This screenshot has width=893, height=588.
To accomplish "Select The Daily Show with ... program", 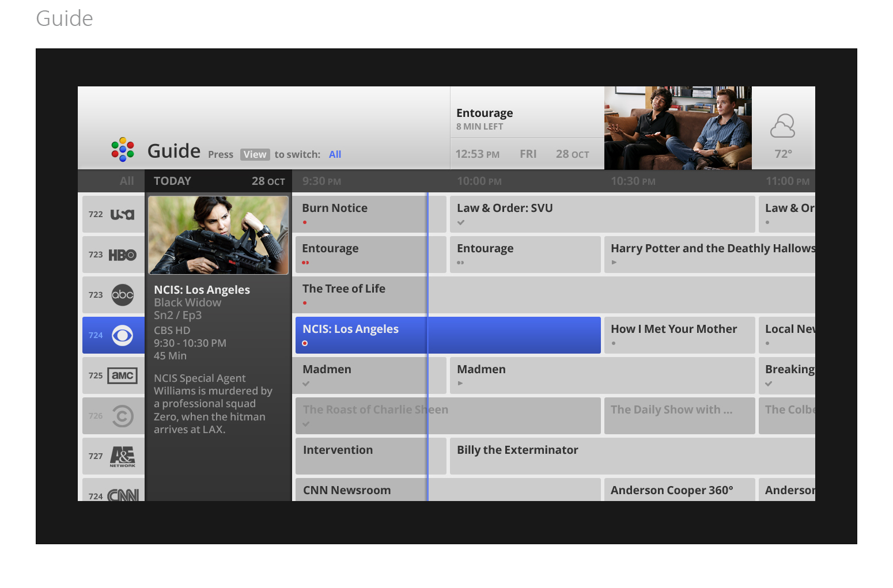I will (680, 416).
